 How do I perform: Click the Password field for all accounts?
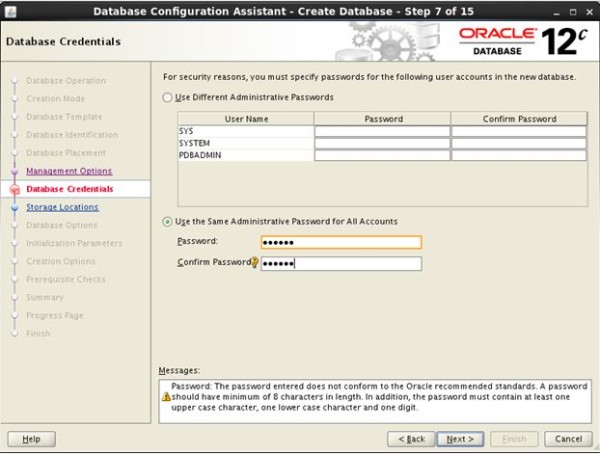(341, 242)
